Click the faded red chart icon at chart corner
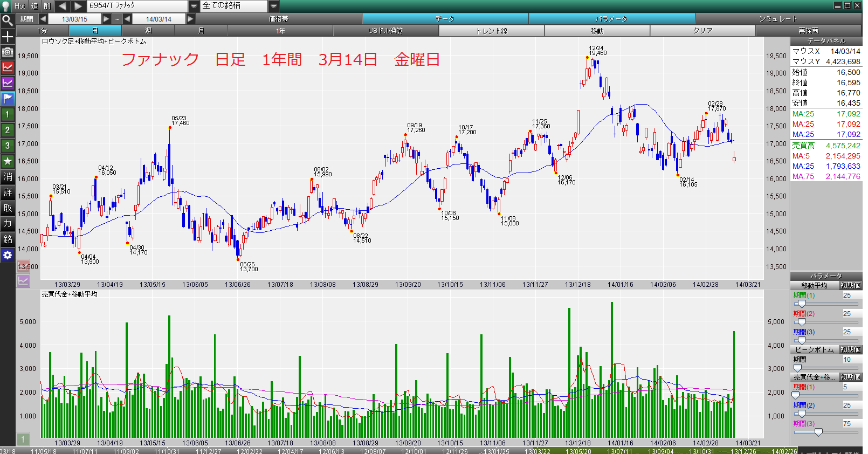Screen dimensions: 868x454 (23, 266)
